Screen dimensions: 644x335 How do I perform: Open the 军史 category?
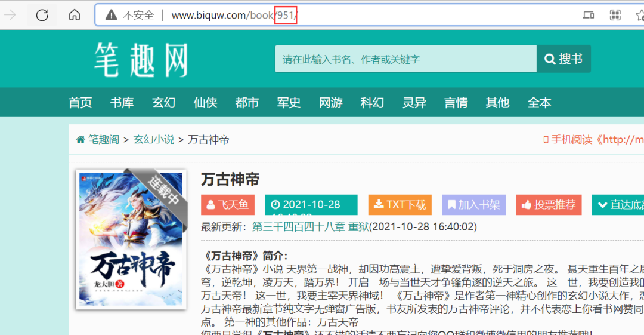pyautogui.click(x=289, y=103)
